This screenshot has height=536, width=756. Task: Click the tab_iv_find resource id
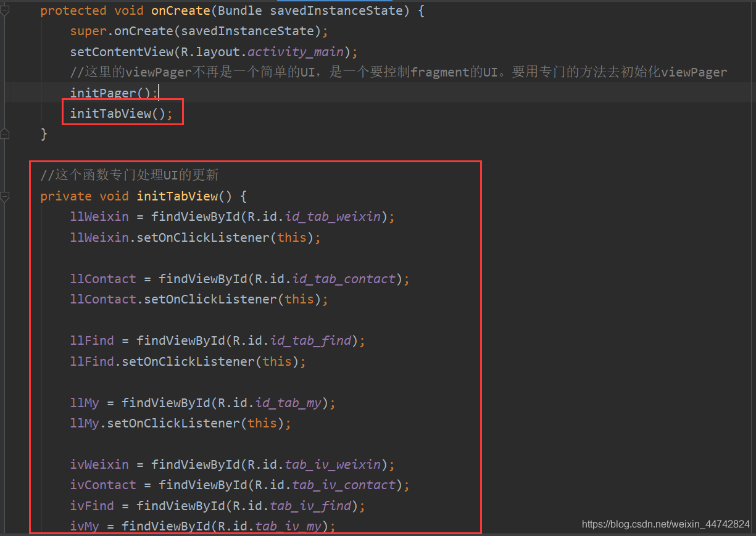tap(310, 506)
